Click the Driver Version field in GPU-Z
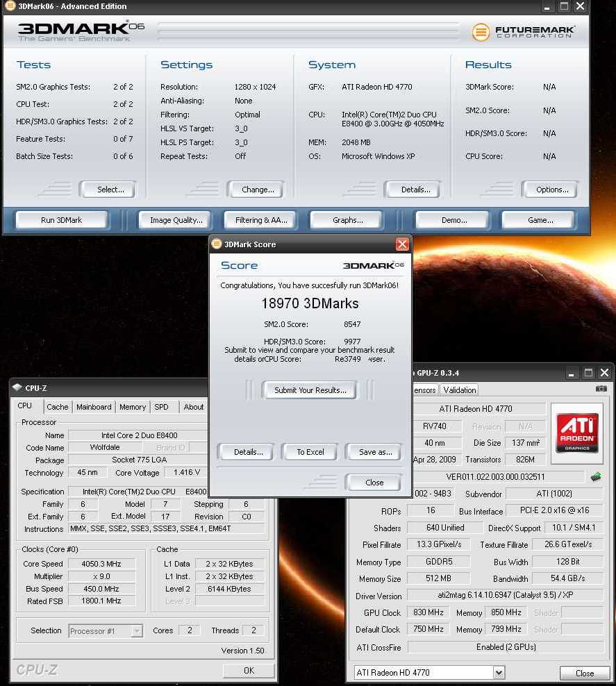 click(x=506, y=595)
